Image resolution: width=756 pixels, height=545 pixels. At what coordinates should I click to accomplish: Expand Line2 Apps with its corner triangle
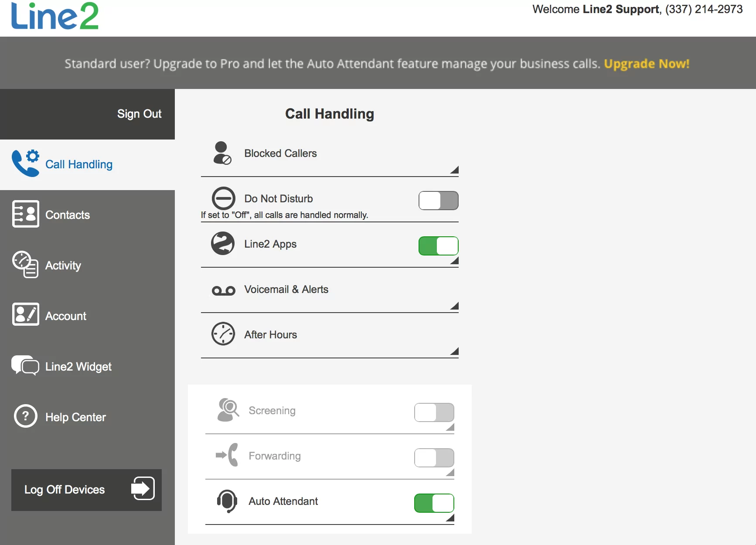455,261
